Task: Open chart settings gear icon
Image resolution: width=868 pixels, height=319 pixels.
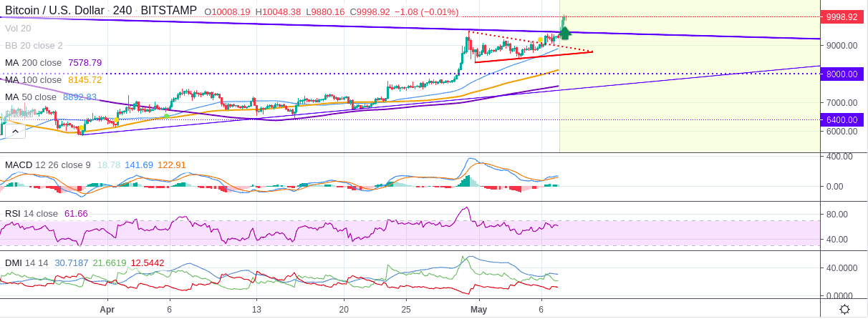Action: (844, 309)
